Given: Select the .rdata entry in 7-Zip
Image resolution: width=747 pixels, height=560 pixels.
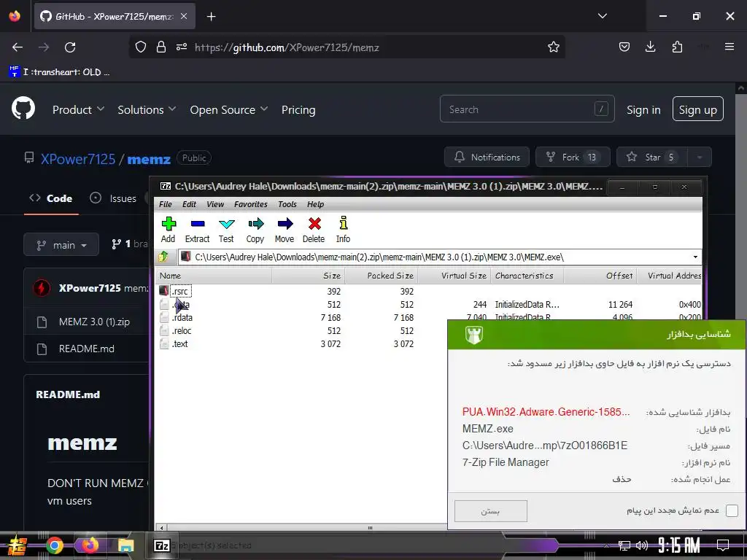Looking at the screenshot, I should [182, 318].
